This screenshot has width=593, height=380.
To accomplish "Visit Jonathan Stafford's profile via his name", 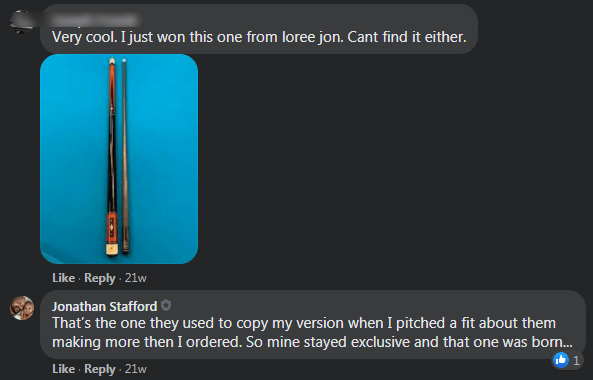I will pos(104,306).
